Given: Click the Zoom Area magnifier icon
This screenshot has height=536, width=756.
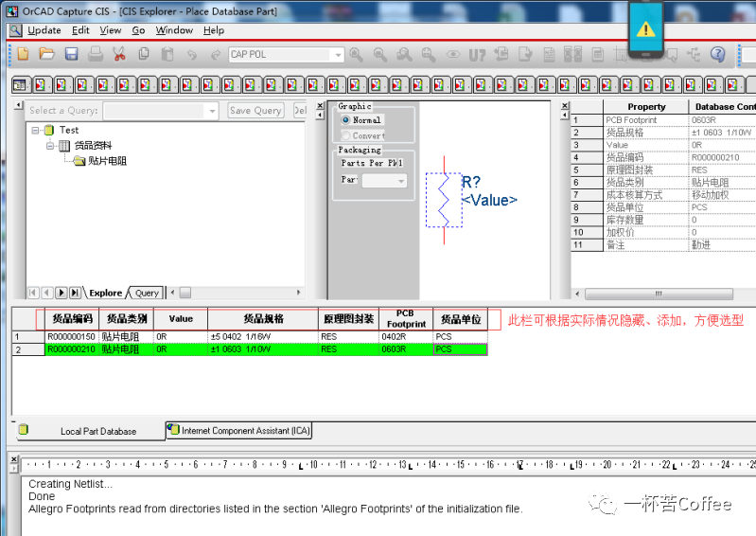Looking at the screenshot, I should [x=405, y=55].
